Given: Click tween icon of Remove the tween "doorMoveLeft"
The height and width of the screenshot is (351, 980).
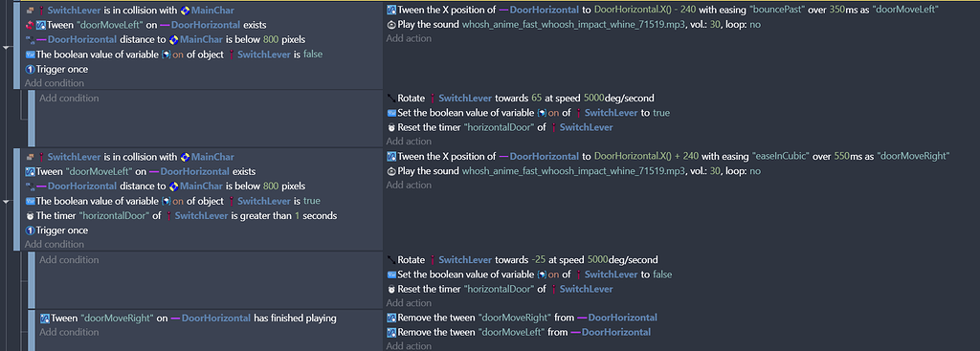Looking at the screenshot, I should 391,332.
